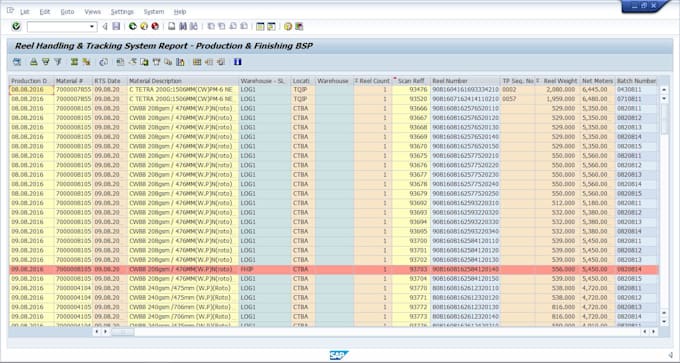
Task: Click the Find Next binoculars icon
Action: (194, 26)
